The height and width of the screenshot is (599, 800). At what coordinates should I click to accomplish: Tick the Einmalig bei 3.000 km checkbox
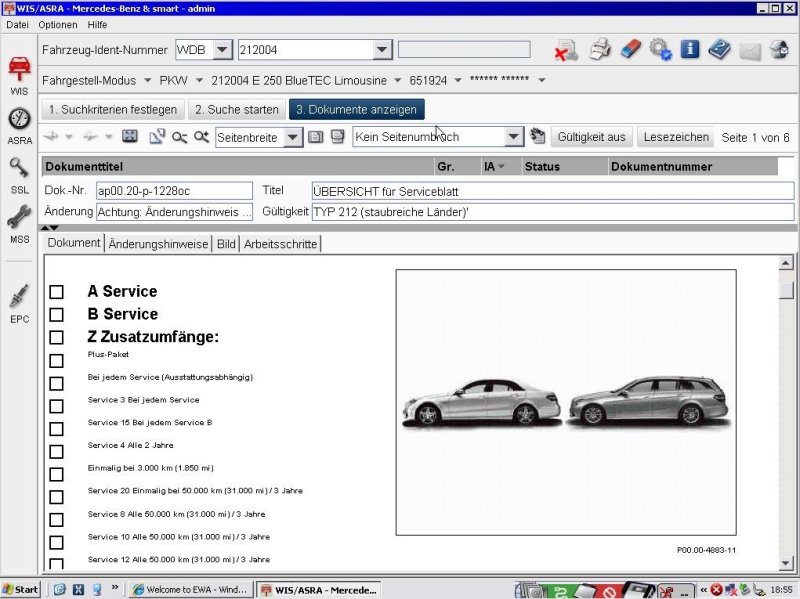click(x=56, y=475)
